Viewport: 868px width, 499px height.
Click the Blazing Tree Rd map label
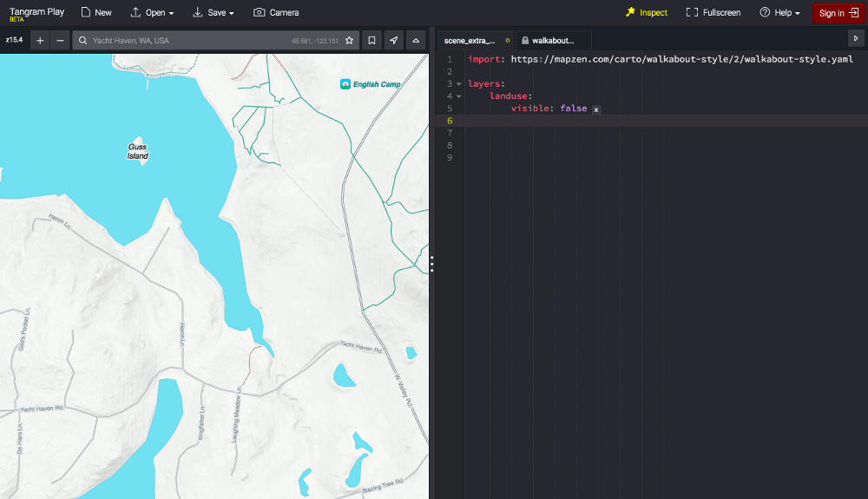383,486
